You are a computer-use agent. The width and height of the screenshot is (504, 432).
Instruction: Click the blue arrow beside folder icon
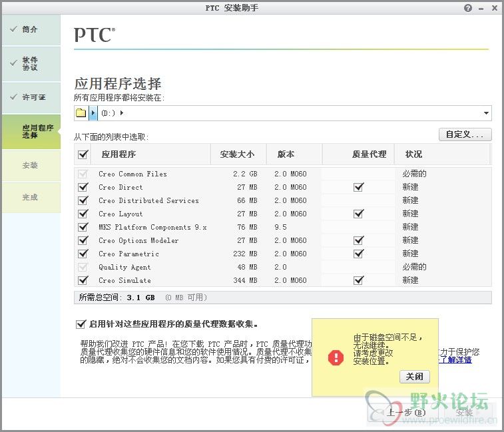pyautogui.click(x=93, y=112)
